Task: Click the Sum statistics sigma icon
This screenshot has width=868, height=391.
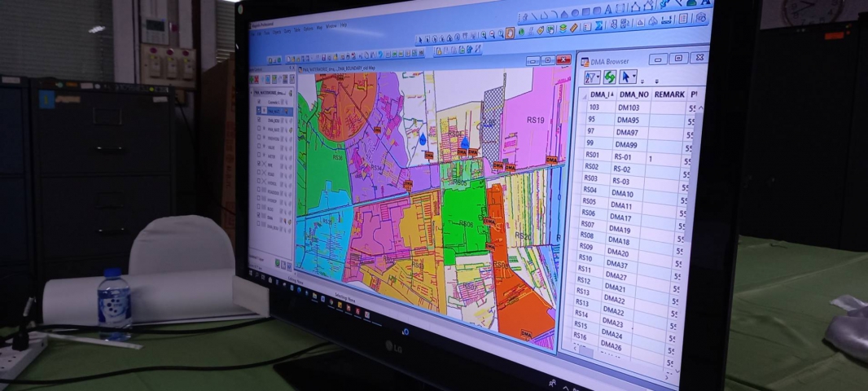Action: coord(598,25)
